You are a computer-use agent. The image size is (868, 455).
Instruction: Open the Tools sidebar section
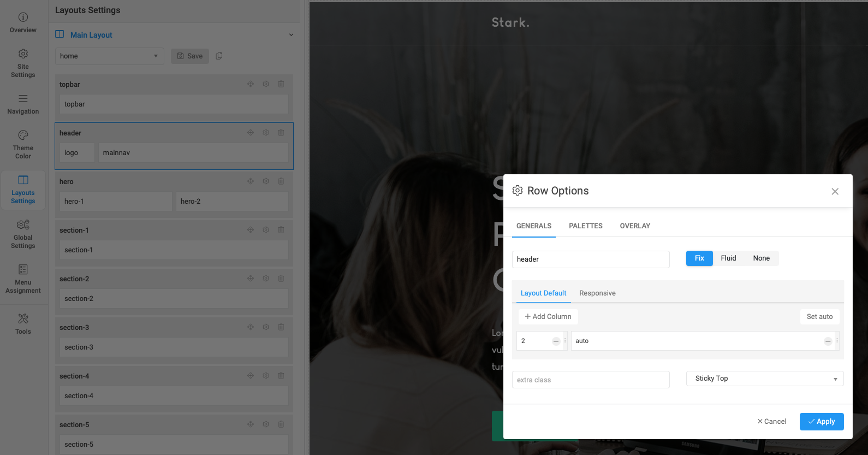[23, 324]
